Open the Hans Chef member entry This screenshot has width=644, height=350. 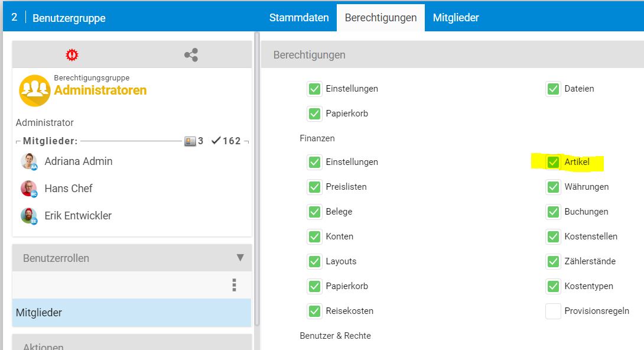69,189
